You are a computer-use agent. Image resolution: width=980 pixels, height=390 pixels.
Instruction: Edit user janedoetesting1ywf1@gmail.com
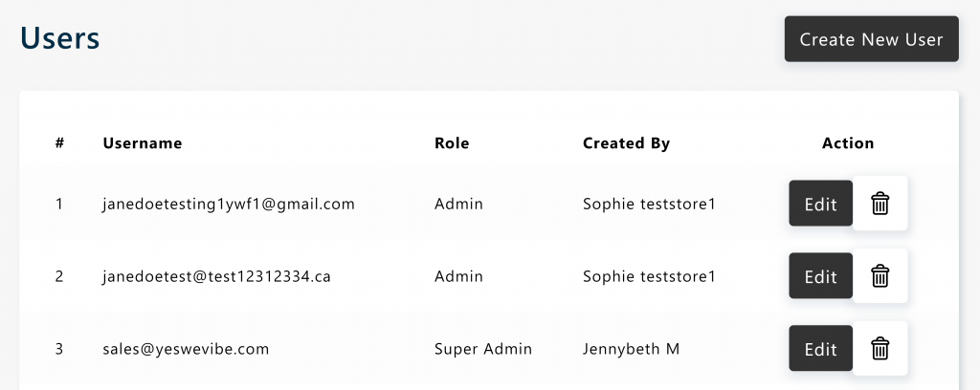[820, 204]
